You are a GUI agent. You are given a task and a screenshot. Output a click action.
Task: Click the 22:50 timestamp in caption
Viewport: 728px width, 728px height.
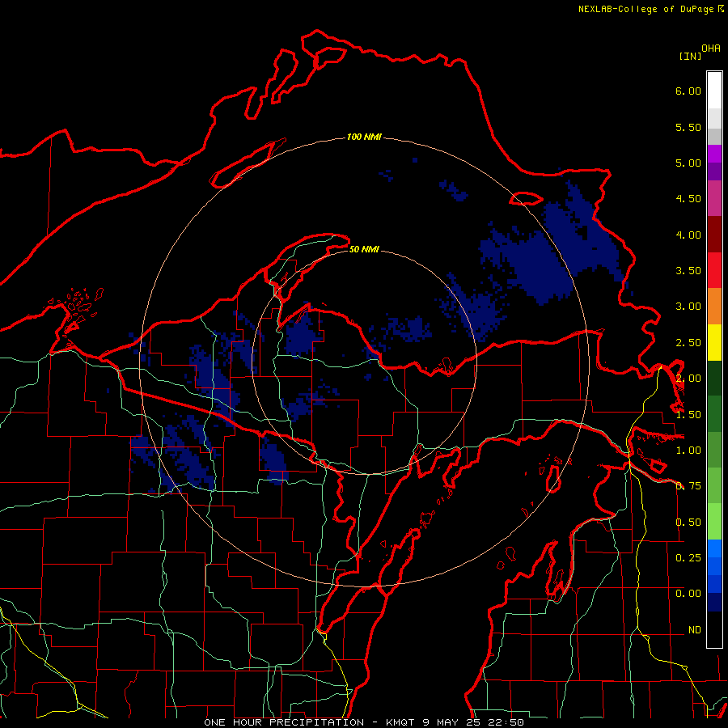pos(505,722)
